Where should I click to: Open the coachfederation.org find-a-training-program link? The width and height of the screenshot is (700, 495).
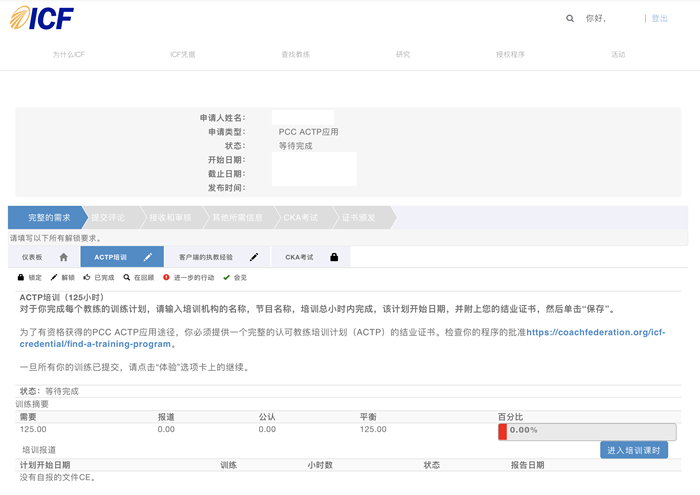pyautogui.click(x=595, y=331)
